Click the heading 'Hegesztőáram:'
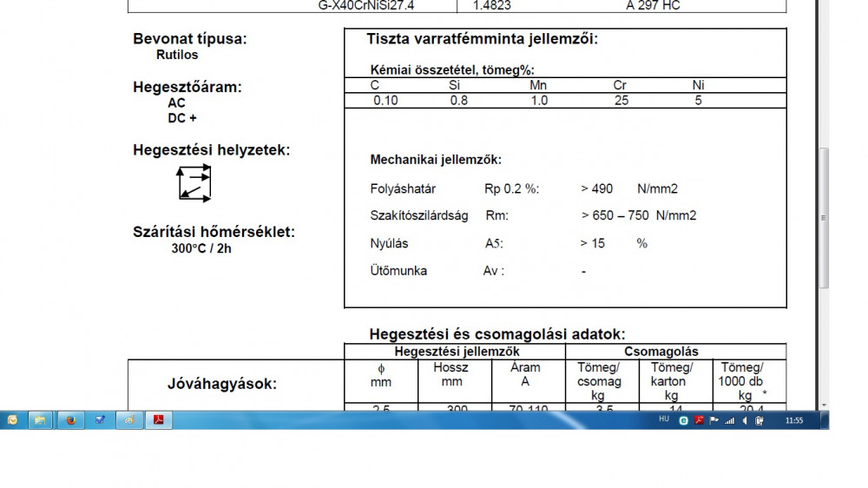This screenshot has width=868, height=488. click(x=187, y=87)
